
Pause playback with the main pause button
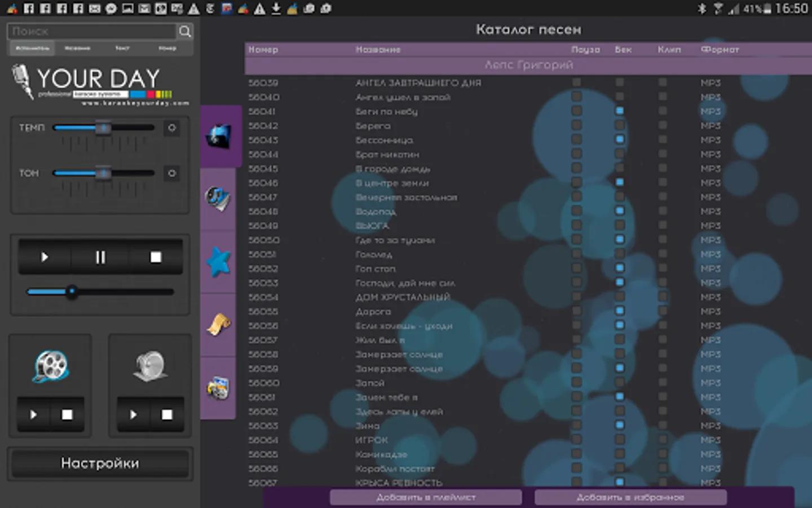click(100, 257)
